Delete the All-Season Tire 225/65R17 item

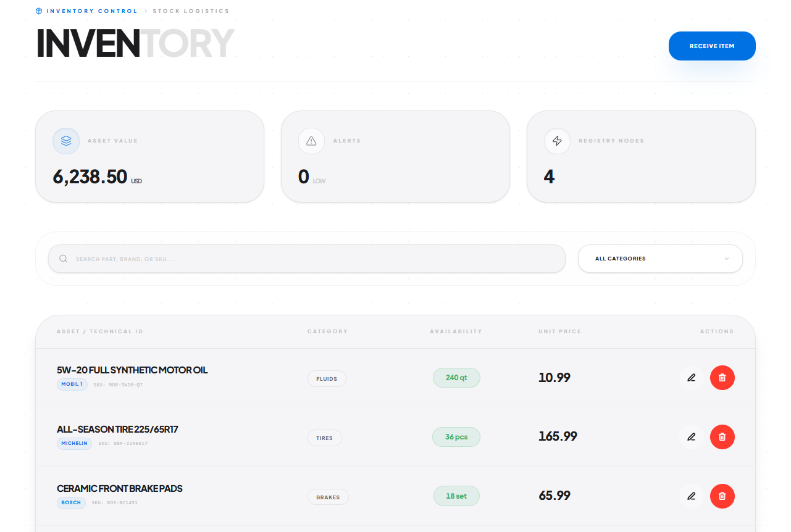722,437
